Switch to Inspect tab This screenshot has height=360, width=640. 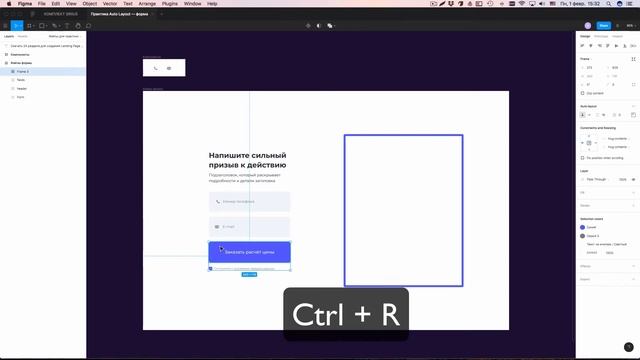[x=617, y=36]
